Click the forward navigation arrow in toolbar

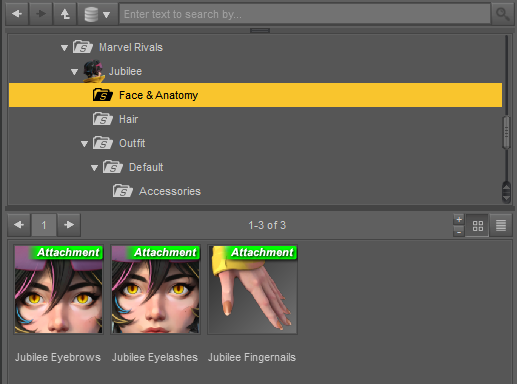[x=41, y=14]
